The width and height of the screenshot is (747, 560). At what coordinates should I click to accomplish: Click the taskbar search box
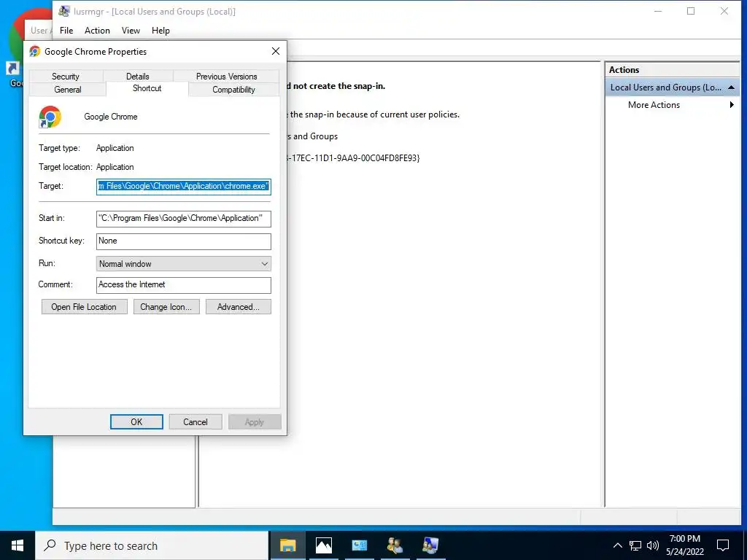pos(152,545)
